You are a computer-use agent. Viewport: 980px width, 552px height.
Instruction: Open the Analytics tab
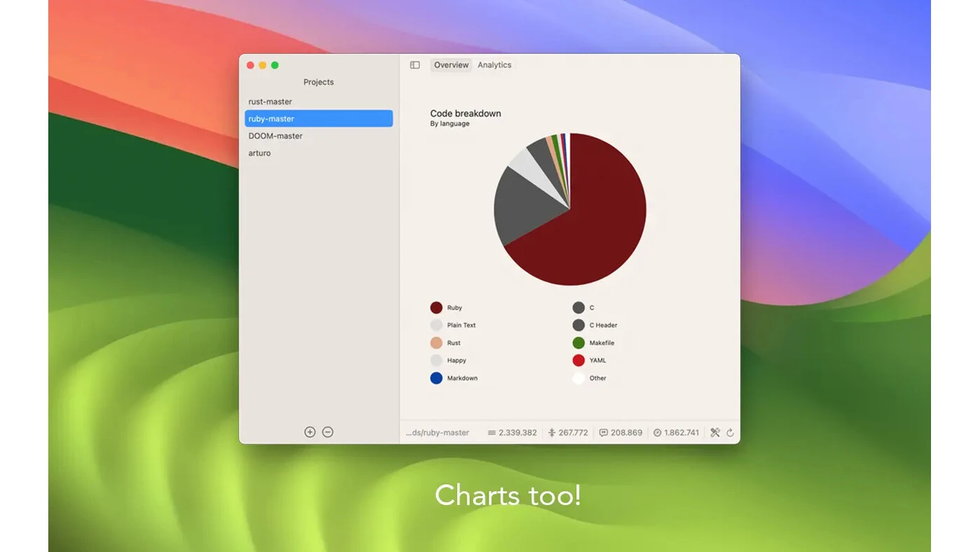coord(494,65)
